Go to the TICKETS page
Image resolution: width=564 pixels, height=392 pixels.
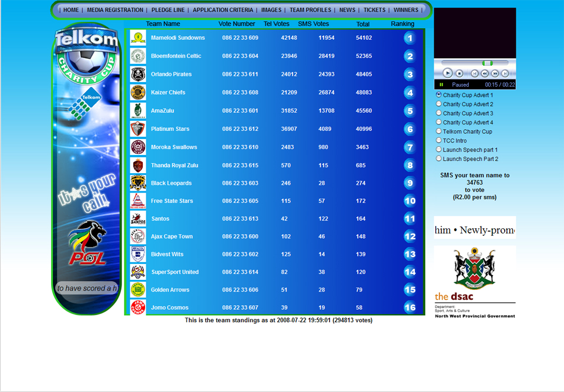[374, 10]
